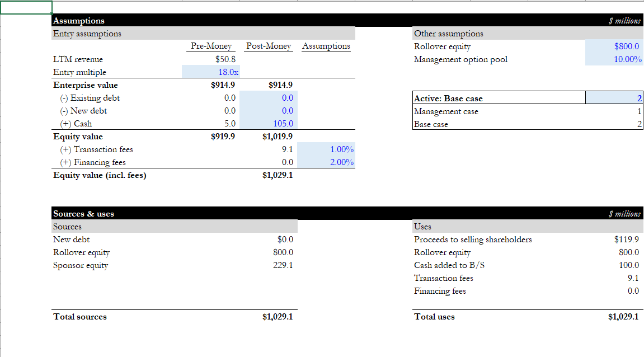Click the active case selector cell showing 2

point(614,98)
